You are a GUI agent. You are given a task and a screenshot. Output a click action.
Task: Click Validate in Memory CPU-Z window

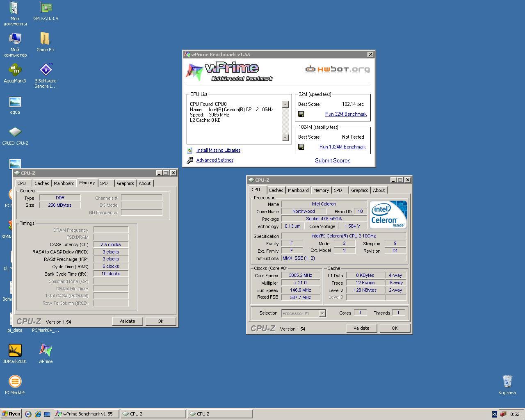click(x=127, y=321)
